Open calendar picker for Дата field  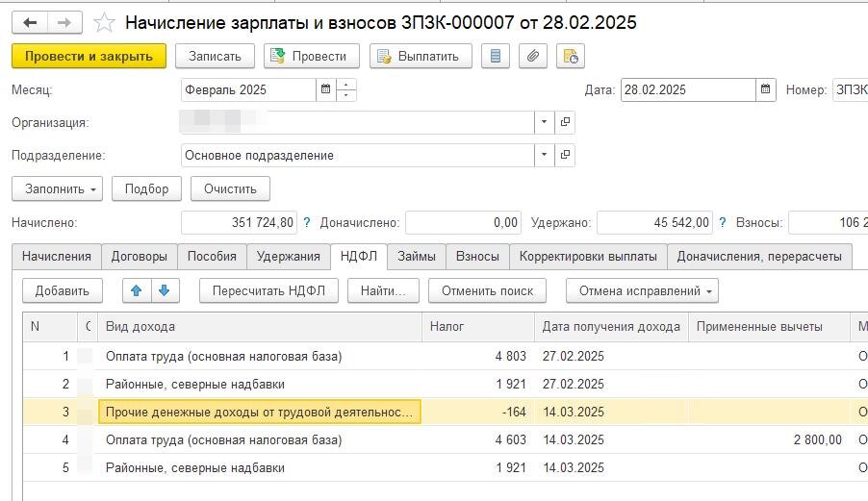766,89
